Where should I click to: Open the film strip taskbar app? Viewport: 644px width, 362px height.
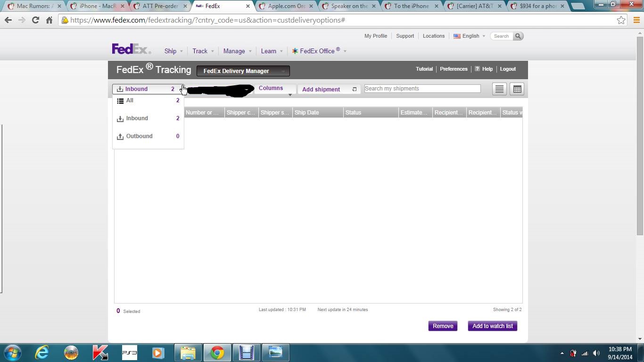[x=246, y=353]
